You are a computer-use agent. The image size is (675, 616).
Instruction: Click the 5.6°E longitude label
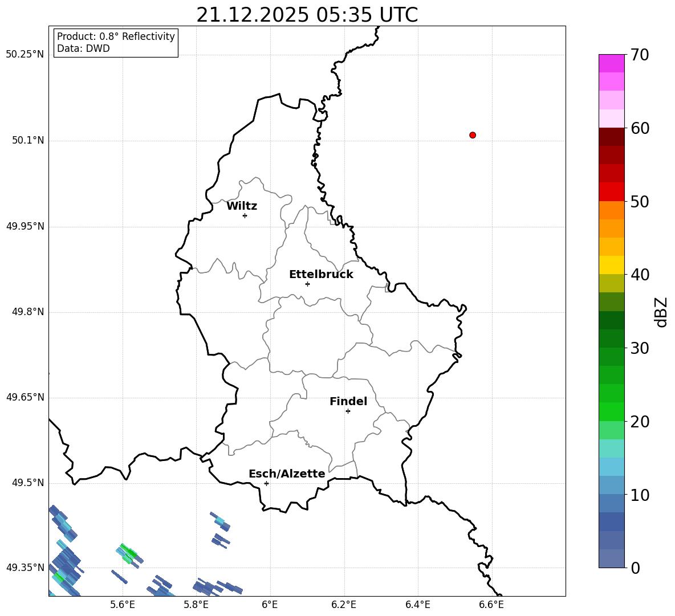(x=123, y=605)
